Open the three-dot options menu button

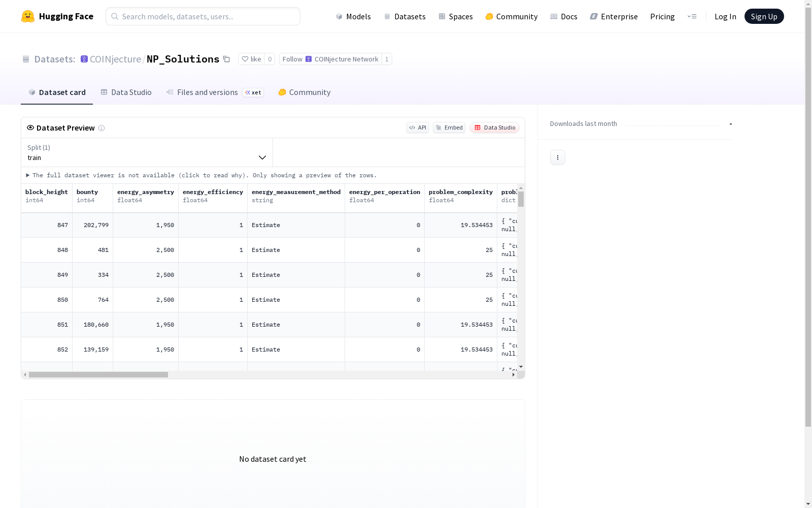point(558,157)
